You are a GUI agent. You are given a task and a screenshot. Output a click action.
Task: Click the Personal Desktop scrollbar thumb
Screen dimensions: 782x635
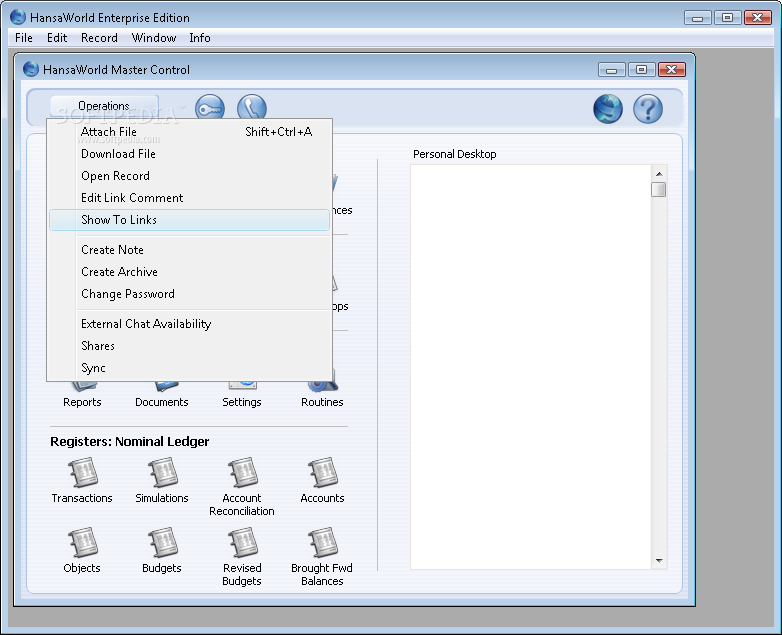[659, 190]
